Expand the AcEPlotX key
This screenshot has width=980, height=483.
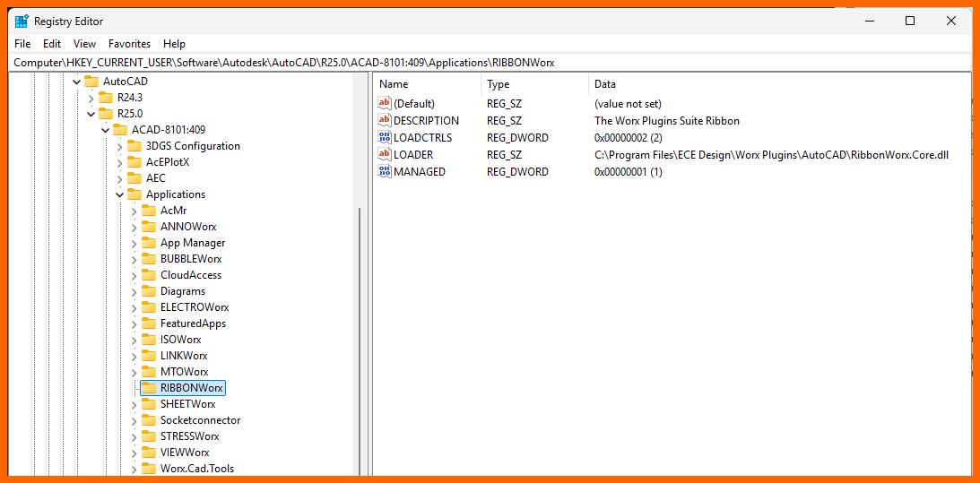pyautogui.click(x=120, y=162)
